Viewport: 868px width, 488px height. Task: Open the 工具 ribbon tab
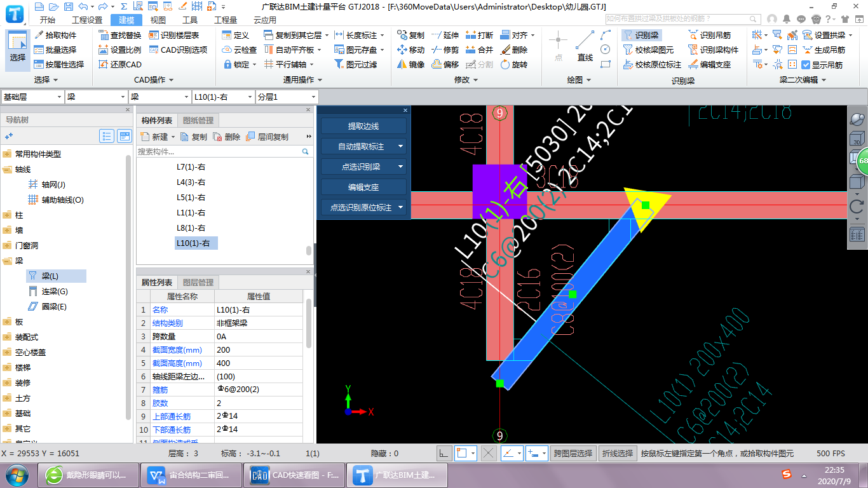click(190, 20)
